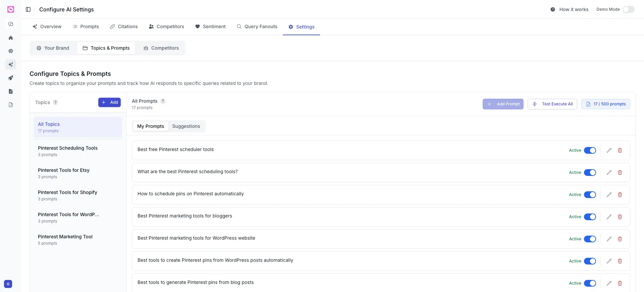644x292 pixels.
Task: Delete create pins from WordPress posts prompt
Action: pyautogui.click(x=620, y=261)
